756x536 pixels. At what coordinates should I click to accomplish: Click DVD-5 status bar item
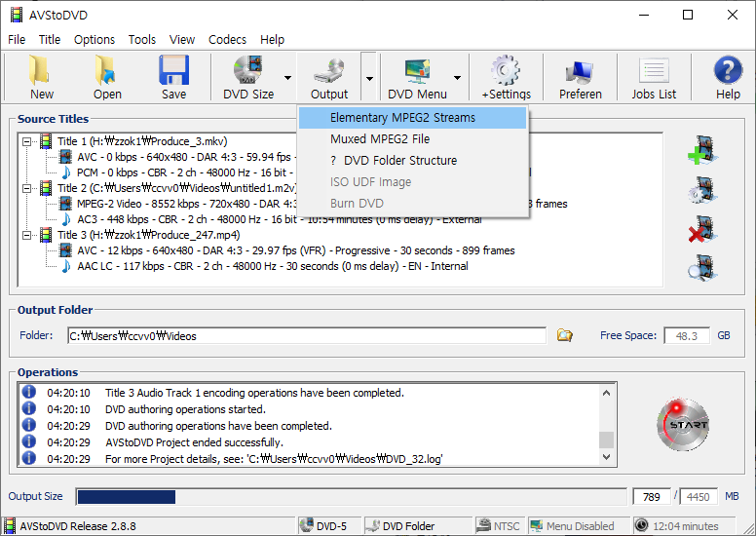pyautogui.click(x=330, y=526)
